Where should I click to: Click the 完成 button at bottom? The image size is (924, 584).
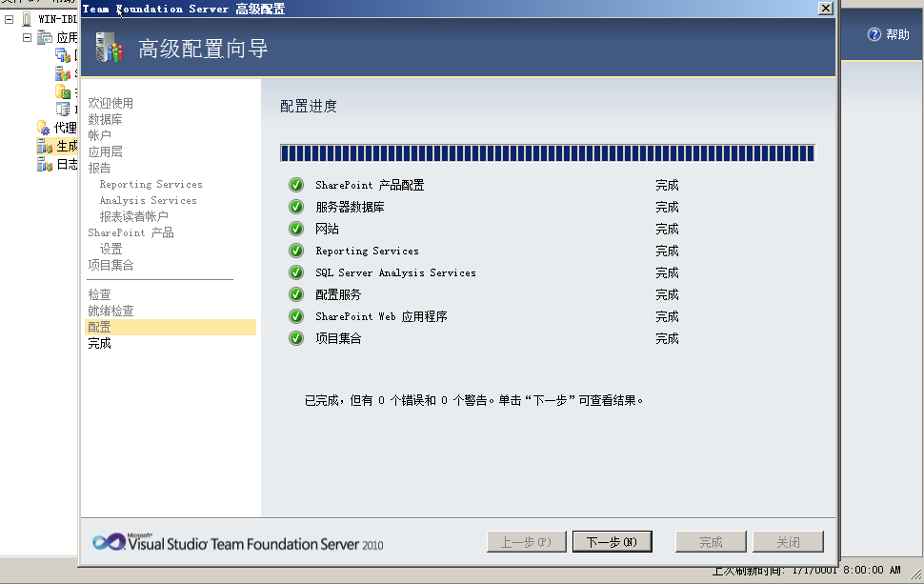[711, 541]
